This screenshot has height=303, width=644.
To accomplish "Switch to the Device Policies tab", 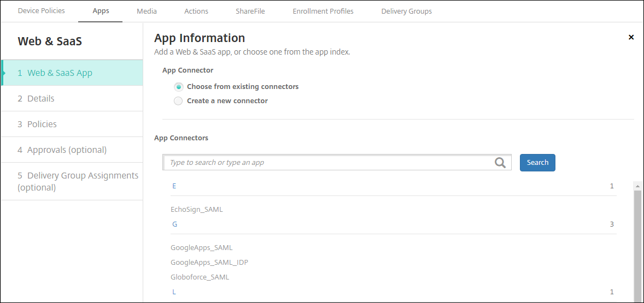I will [x=41, y=11].
